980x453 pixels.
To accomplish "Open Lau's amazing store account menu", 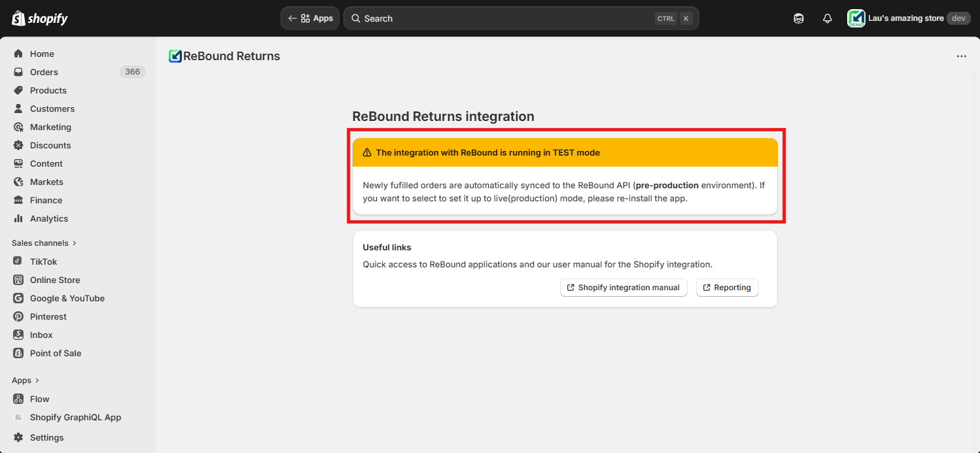I will click(909, 18).
